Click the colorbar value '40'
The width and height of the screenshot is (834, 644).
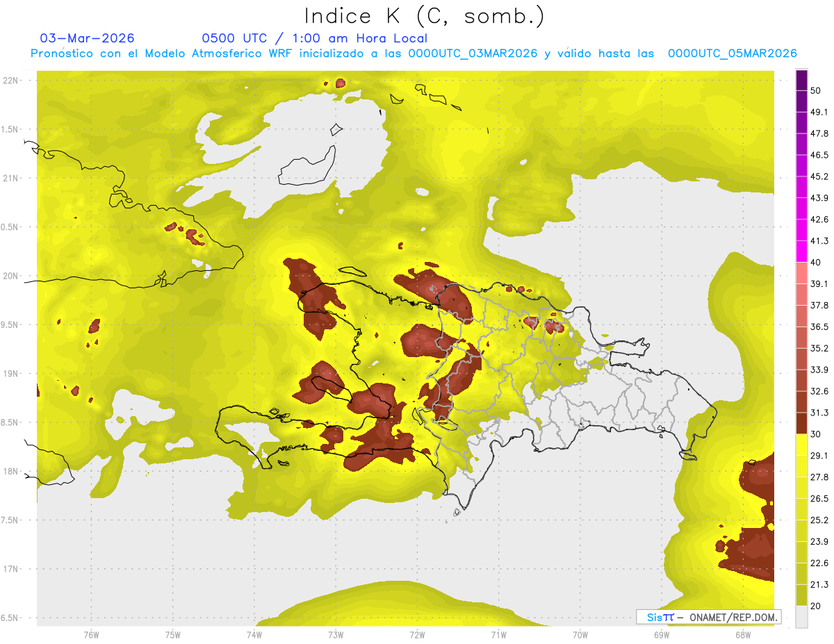pos(816,263)
